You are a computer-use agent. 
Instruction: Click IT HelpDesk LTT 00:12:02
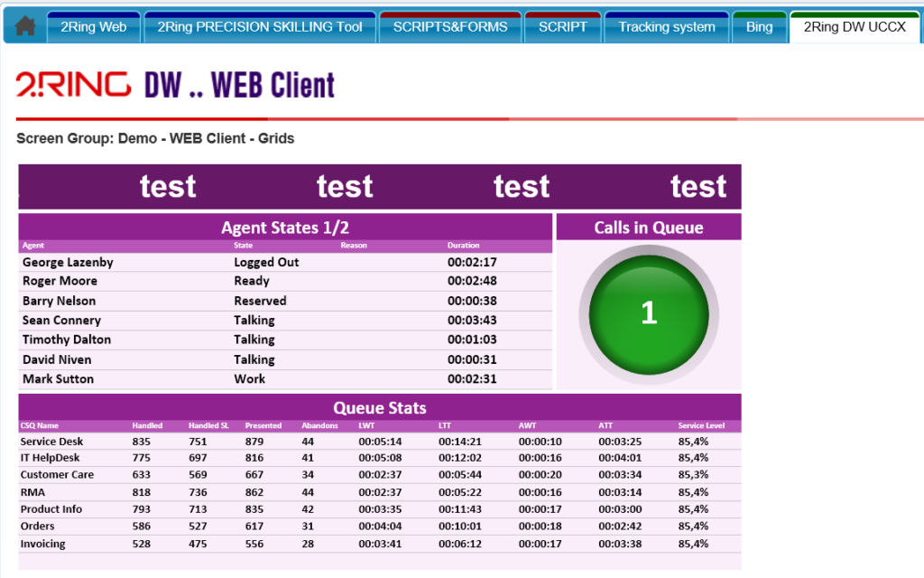point(459,458)
